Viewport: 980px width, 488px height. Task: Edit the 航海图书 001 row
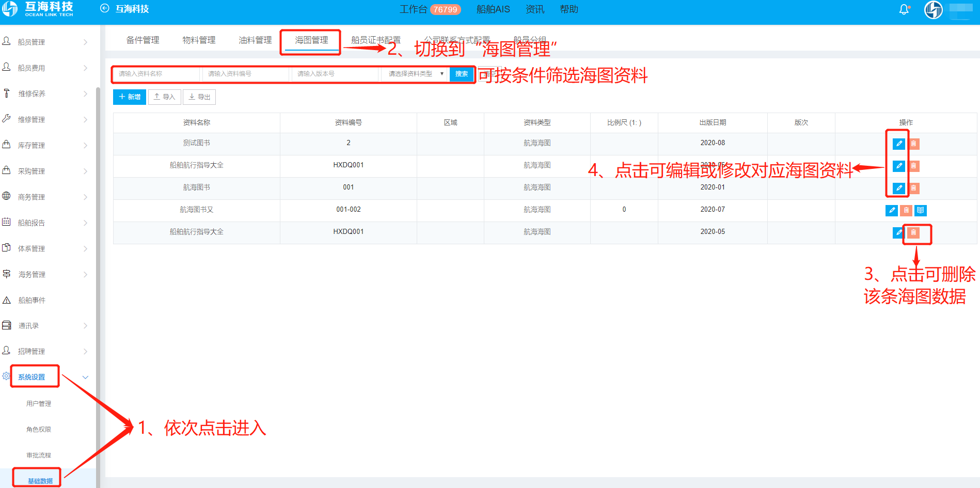(899, 188)
